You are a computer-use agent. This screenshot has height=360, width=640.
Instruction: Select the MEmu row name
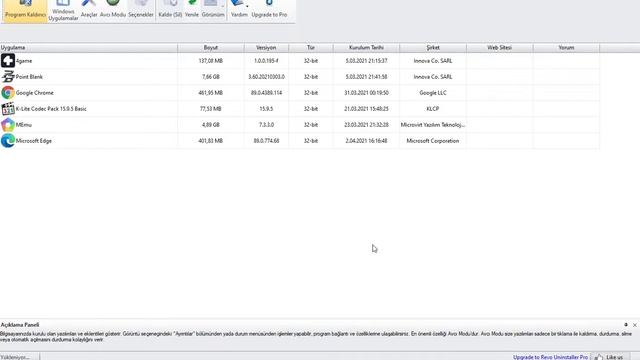click(24, 124)
